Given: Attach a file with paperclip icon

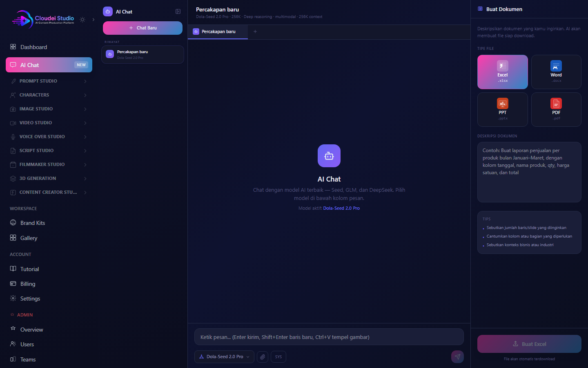Looking at the screenshot, I should point(263,357).
